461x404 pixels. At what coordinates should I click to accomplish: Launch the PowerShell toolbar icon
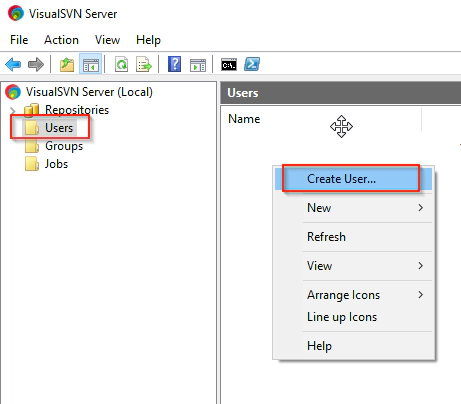(252, 64)
